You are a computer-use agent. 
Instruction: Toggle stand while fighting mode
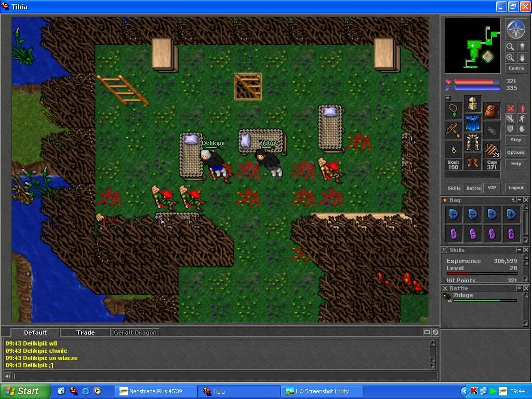522,109
